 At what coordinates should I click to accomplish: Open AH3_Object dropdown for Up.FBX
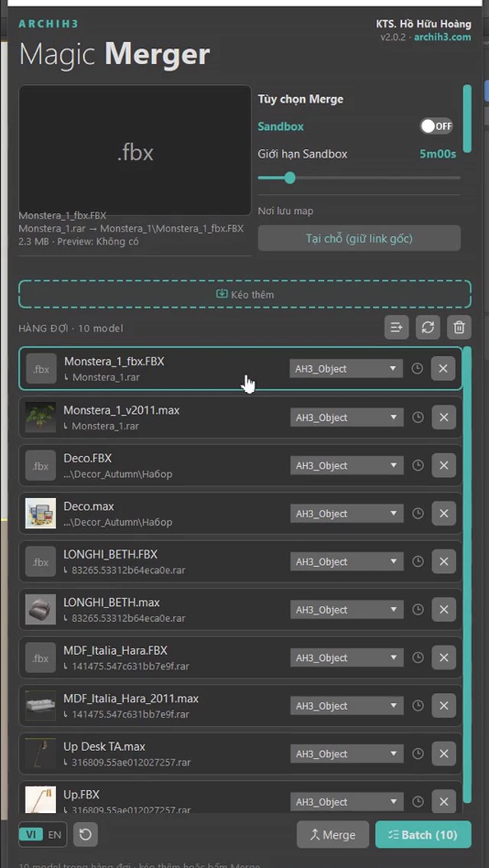[347, 802]
